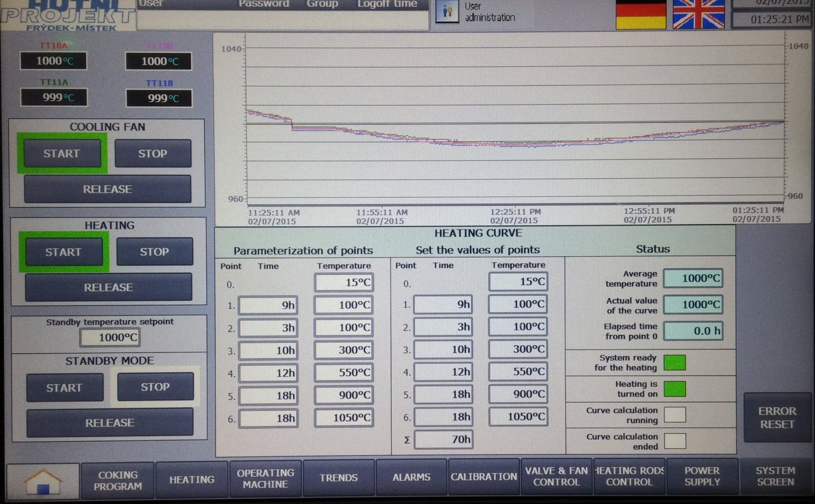Edit parameterization point 4 time 12h
Screen dimensions: 815x504
pos(268,373)
